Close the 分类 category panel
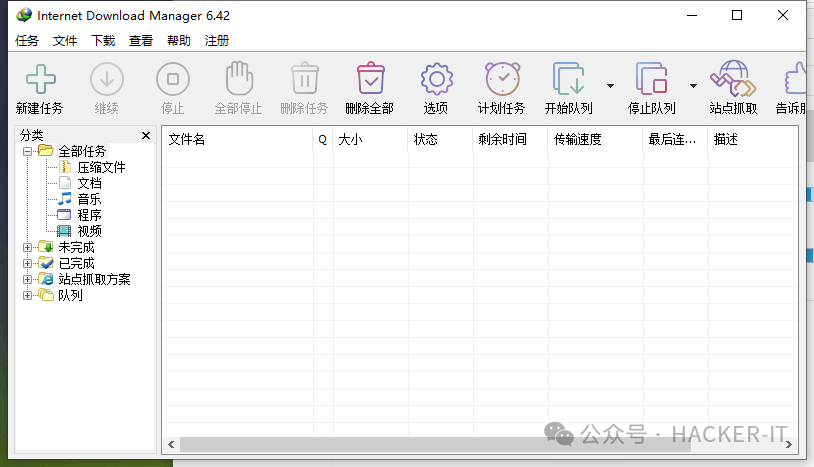814x467 pixels. (x=146, y=135)
